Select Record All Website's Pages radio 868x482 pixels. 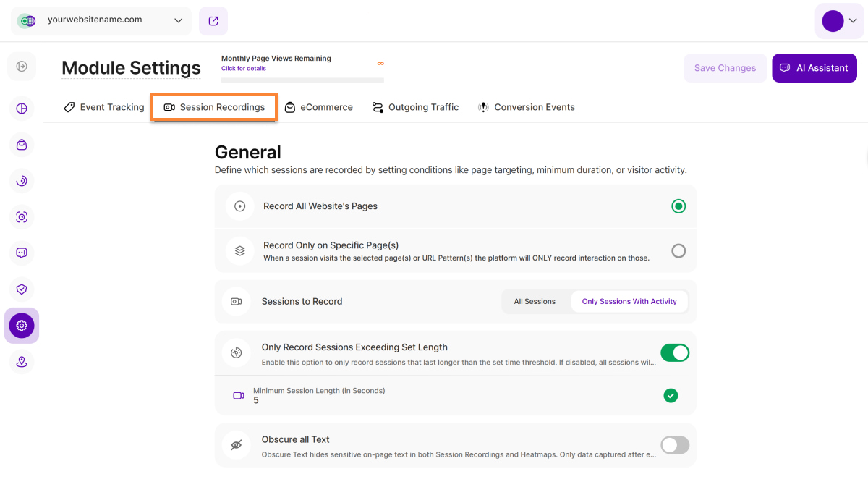(678, 206)
